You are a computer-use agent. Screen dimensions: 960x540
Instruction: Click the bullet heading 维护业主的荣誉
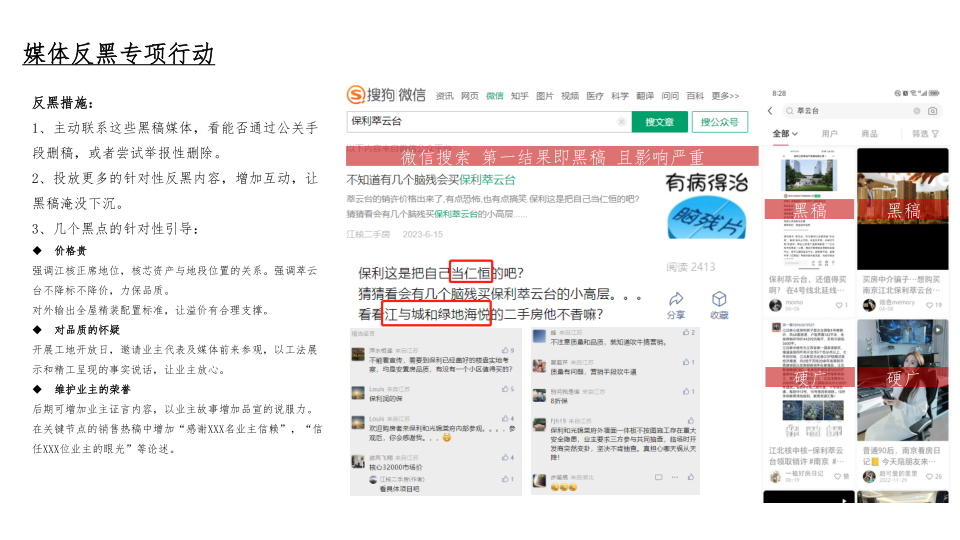92,389
